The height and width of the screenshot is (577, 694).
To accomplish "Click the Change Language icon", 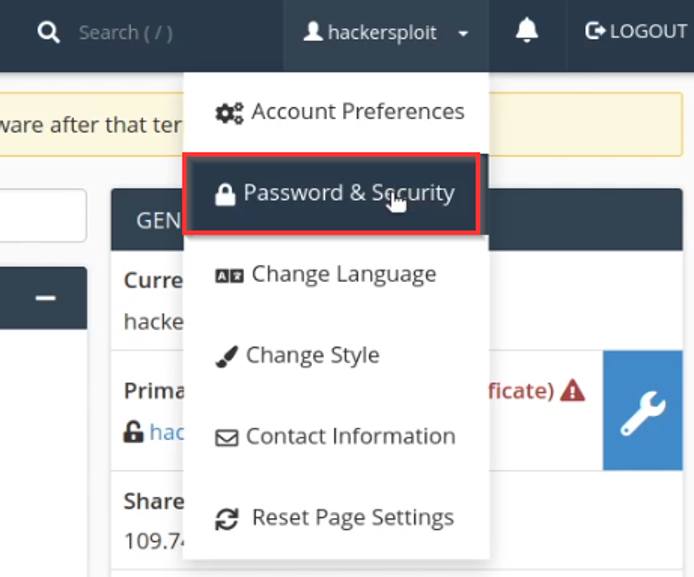I will [x=229, y=275].
